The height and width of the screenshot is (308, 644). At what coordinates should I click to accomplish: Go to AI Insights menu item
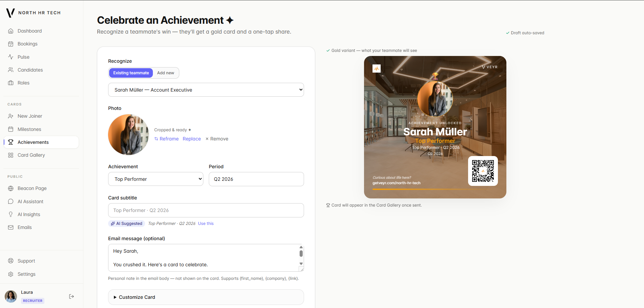click(41, 214)
